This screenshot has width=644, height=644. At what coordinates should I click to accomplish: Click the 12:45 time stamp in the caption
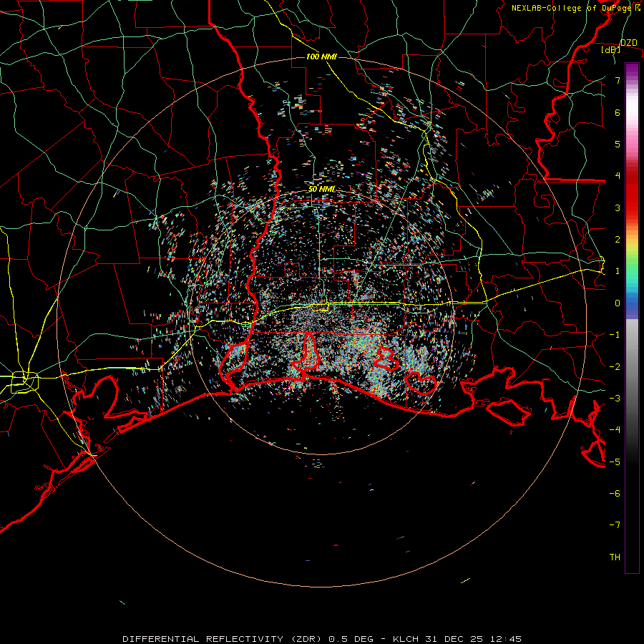coord(506,639)
